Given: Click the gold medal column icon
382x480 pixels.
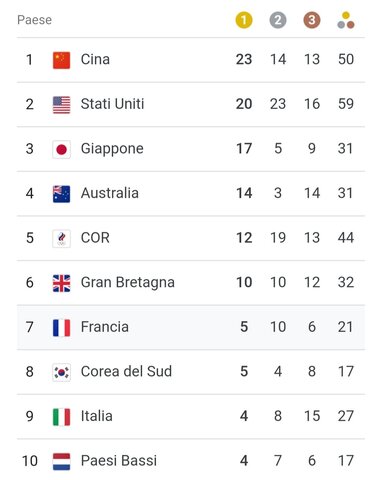Looking at the screenshot, I should coord(244,20).
